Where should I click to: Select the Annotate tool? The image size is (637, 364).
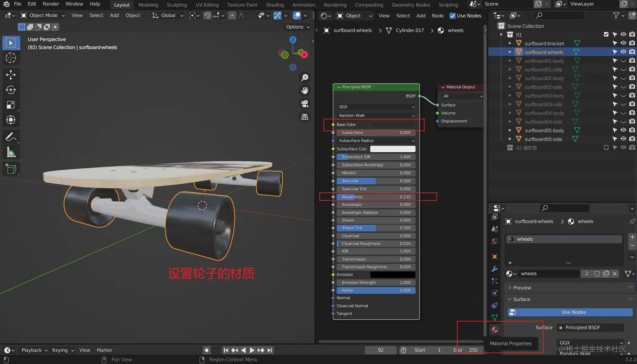tap(11, 137)
